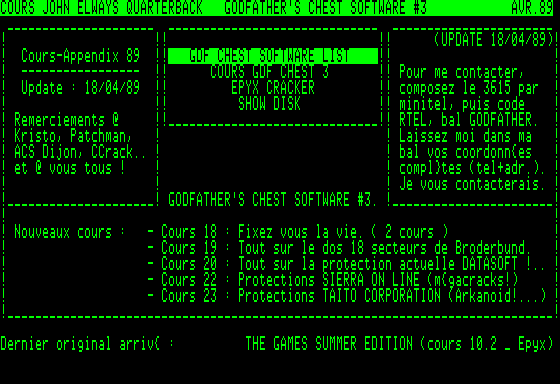Click the 'Kristo, Patchman,' line
The image size is (560, 384).
pos(73,136)
